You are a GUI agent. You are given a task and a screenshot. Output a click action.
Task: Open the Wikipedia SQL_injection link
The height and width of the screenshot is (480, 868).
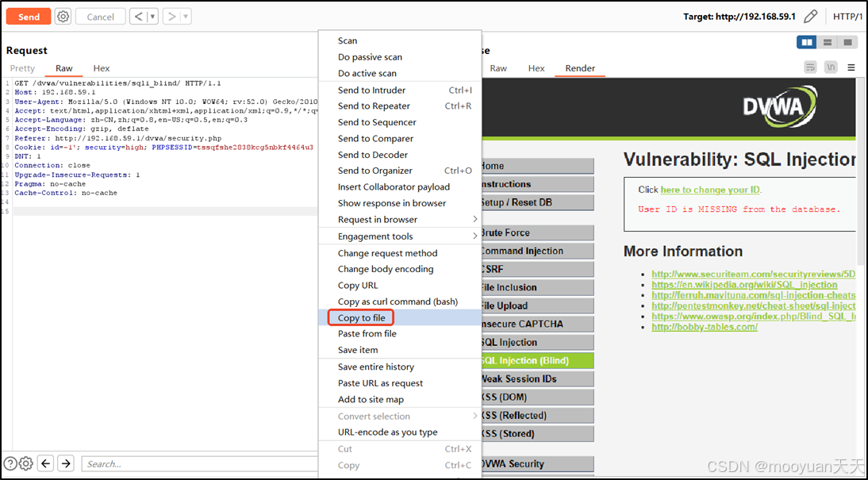[744, 285]
